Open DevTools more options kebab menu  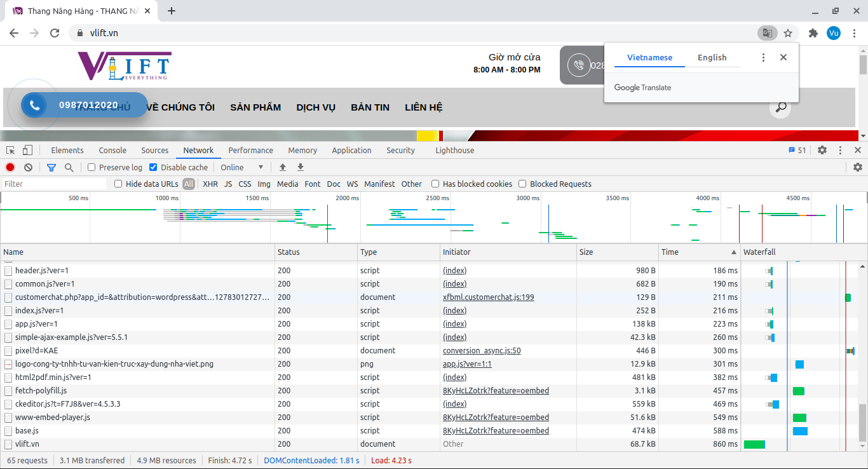pyautogui.click(x=840, y=150)
